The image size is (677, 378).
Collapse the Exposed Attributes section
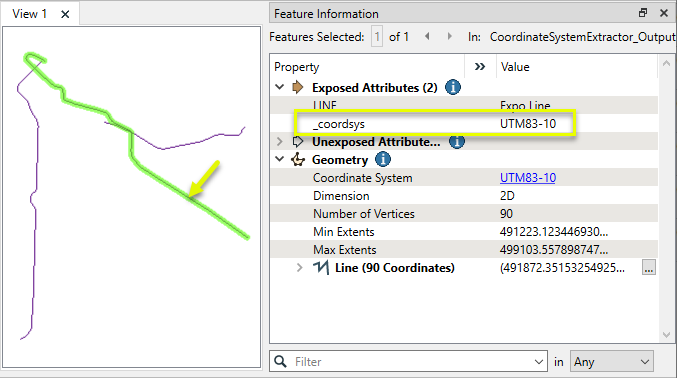[x=279, y=87]
